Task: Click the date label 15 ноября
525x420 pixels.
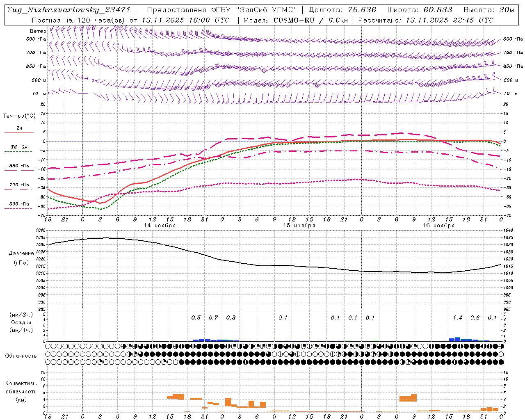Action: click(x=299, y=226)
